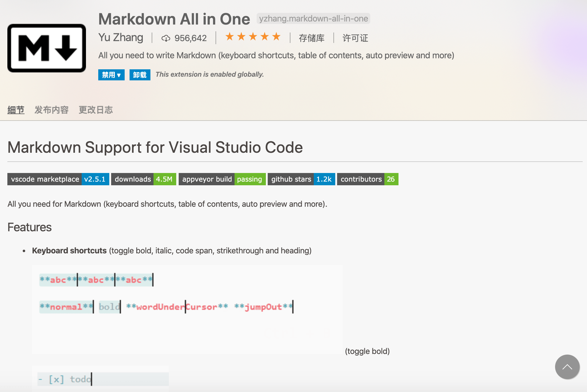Click the appveyor build passing badge
The width and height of the screenshot is (587, 392).
[222, 179]
